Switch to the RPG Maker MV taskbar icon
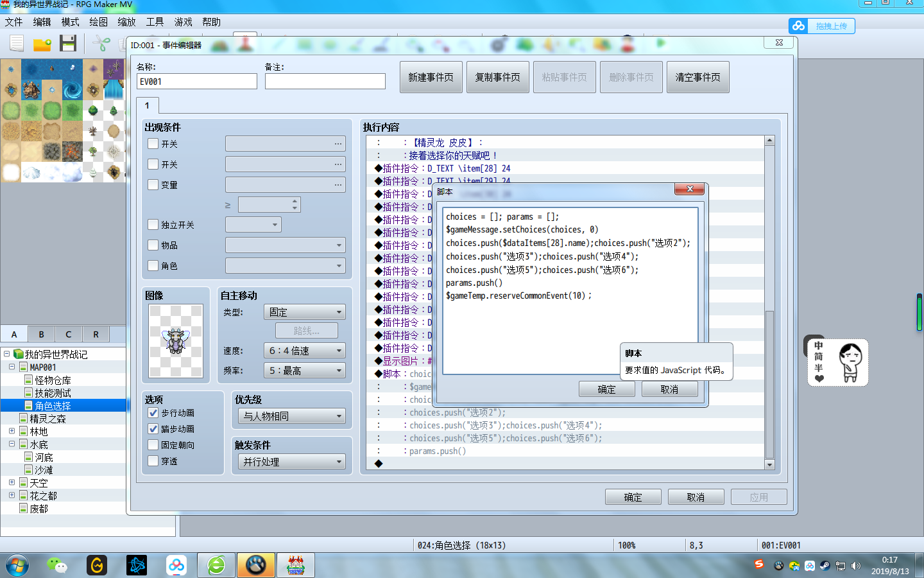This screenshot has width=924, height=578. tap(296, 565)
